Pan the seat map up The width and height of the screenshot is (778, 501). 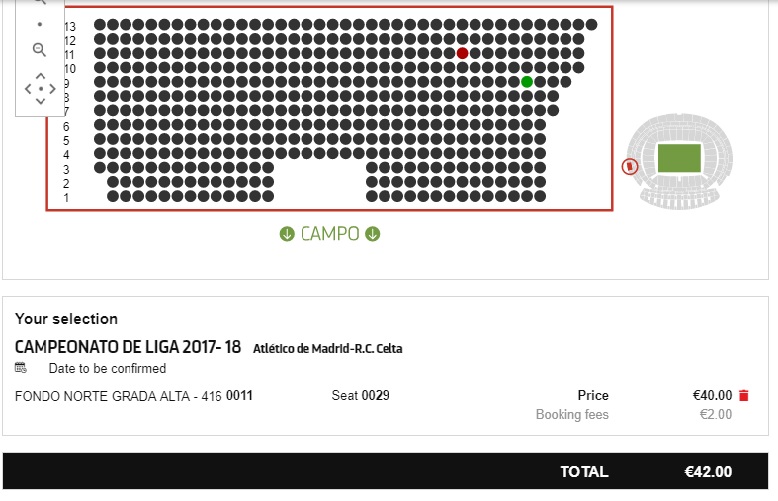(40, 75)
